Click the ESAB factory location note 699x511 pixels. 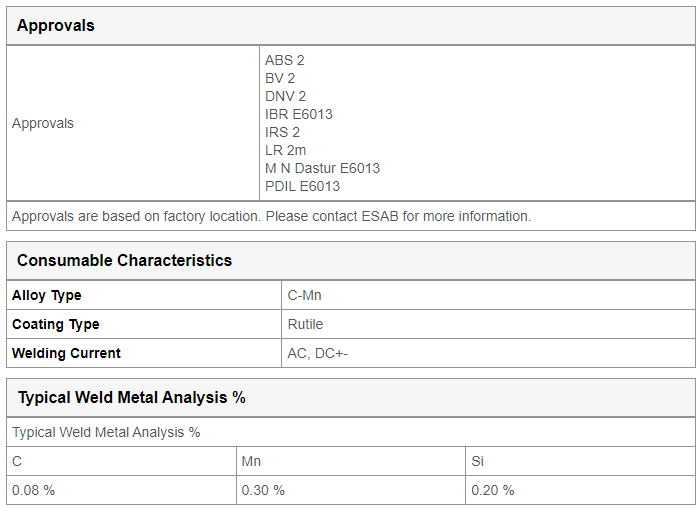[x=271, y=216]
